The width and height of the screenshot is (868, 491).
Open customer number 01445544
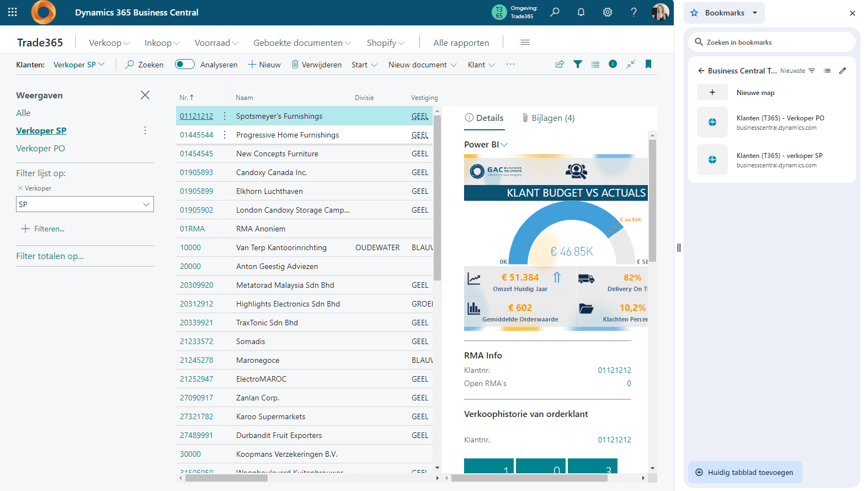(x=196, y=135)
